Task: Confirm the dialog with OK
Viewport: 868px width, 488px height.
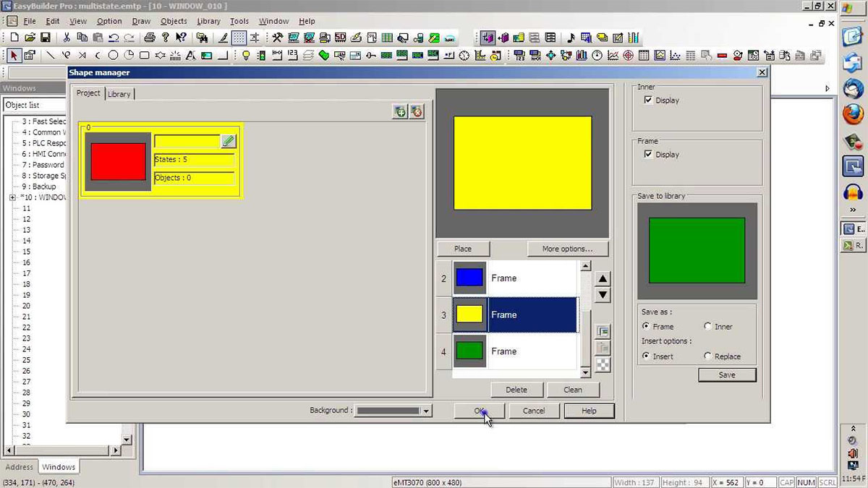Action: coord(479,411)
